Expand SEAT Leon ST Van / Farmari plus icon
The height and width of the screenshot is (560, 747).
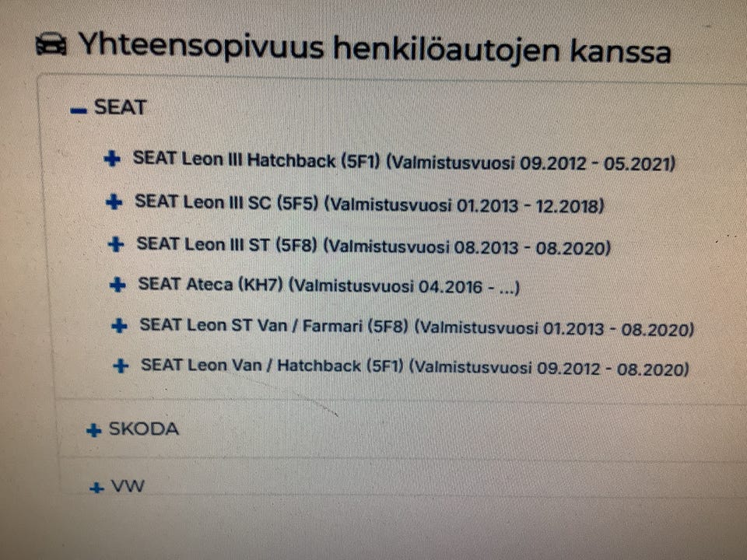119,326
